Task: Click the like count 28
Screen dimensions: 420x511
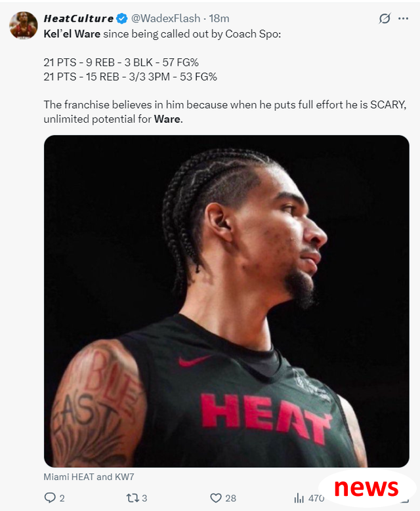Action: click(230, 498)
